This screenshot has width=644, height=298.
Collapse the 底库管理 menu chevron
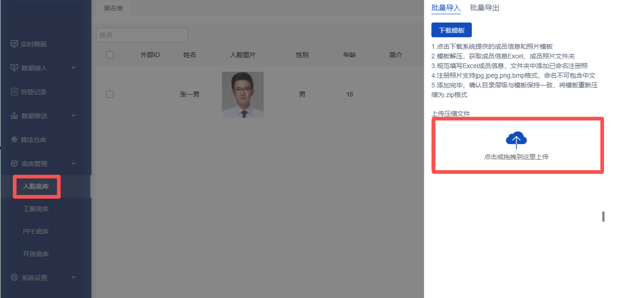point(73,164)
